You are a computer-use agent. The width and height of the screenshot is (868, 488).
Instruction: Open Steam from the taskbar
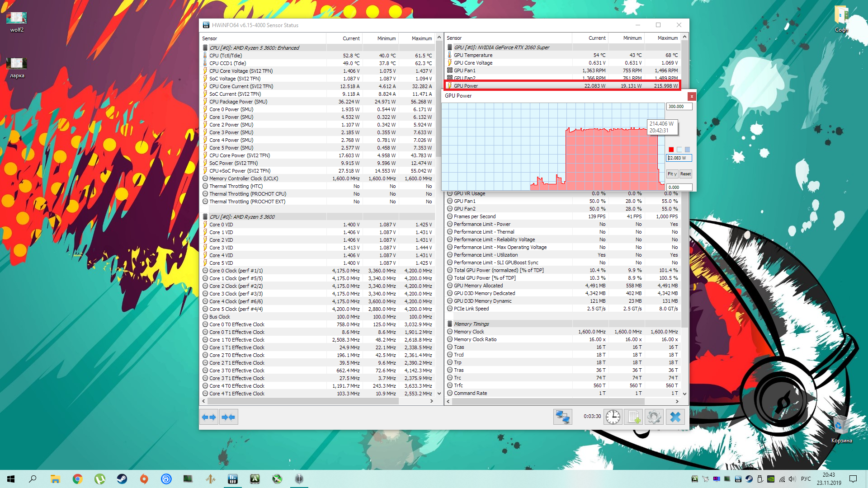click(x=122, y=479)
